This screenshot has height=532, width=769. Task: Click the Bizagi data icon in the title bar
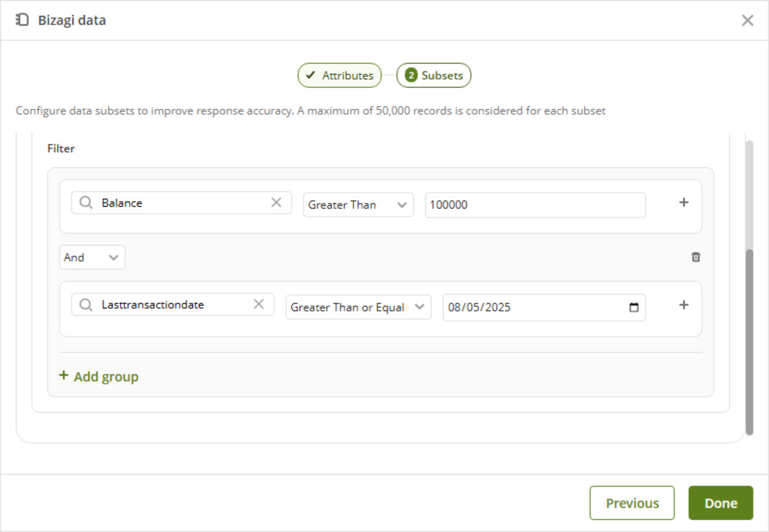click(x=22, y=20)
